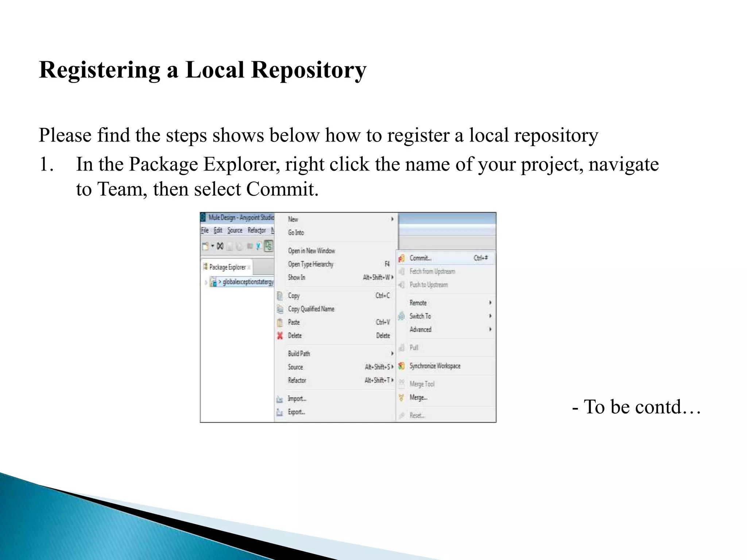Viewport: 747px width, 560px height.
Task: Click the globalexceptionstatergy project folder icon
Action: click(x=213, y=282)
